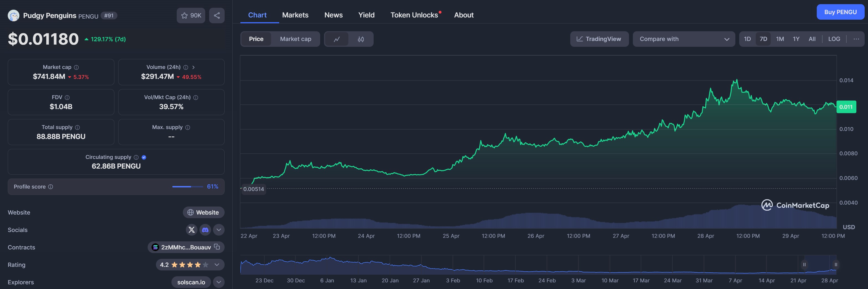The image size is (868, 289).
Task: Open TradingView chart button
Action: pos(599,39)
